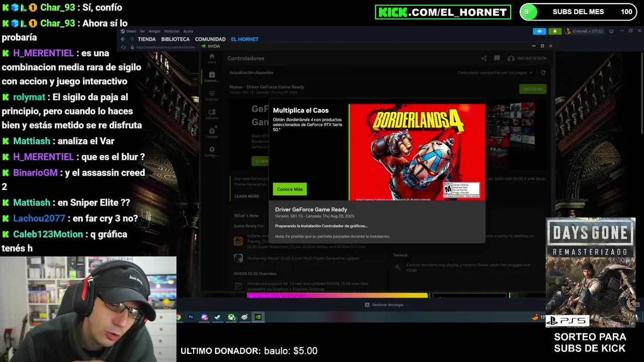Viewport: 644px width, 362px height.
Task: Open Gráficos section in NVIDIA sidebar
Action: point(212,96)
